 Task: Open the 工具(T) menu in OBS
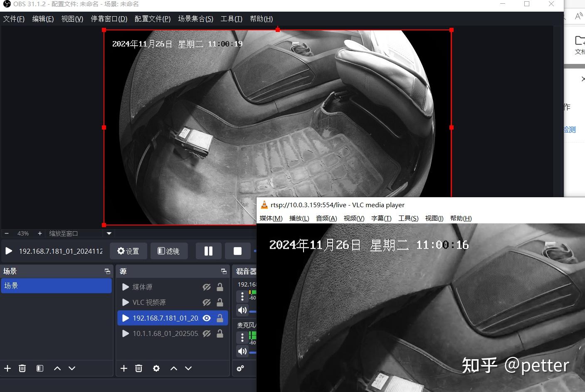pos(231,19)
